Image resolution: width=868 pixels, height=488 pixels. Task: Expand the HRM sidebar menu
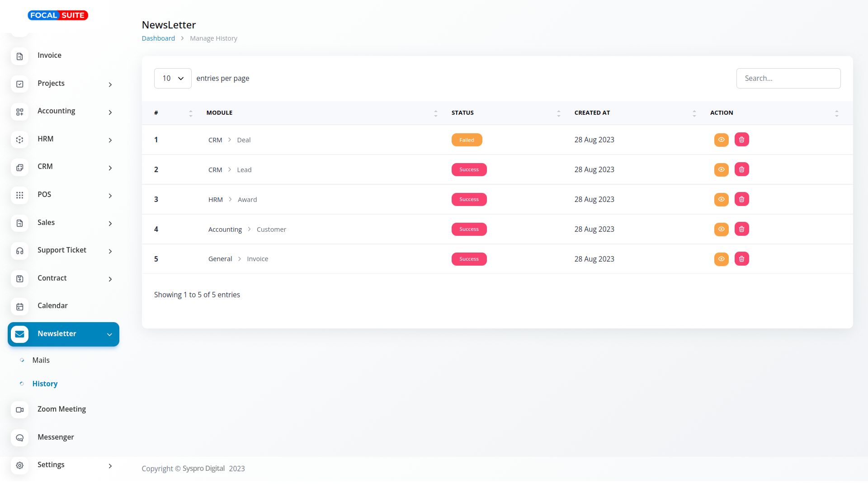110,140
